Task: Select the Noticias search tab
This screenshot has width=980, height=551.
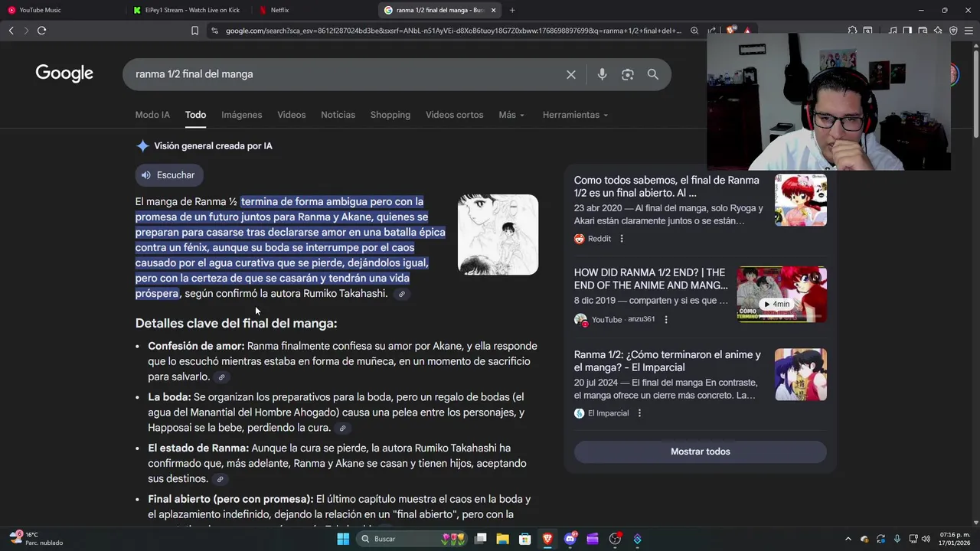Action: pos(338,115)
